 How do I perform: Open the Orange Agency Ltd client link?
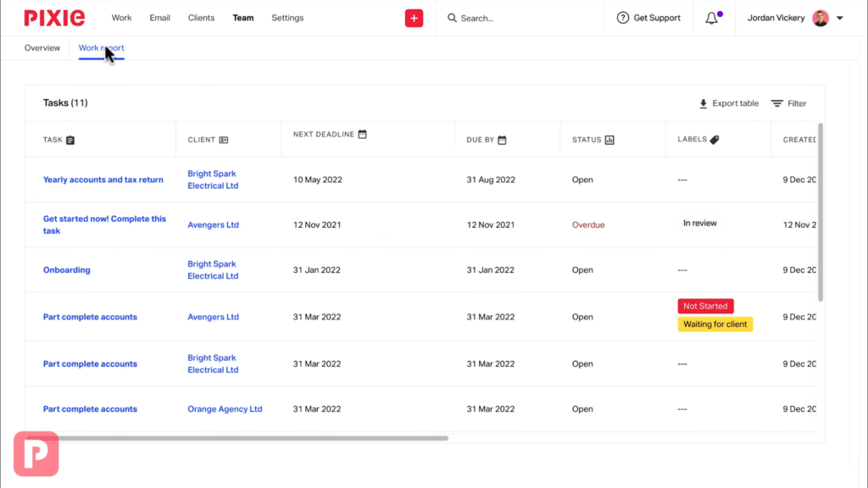coord(225,409)
